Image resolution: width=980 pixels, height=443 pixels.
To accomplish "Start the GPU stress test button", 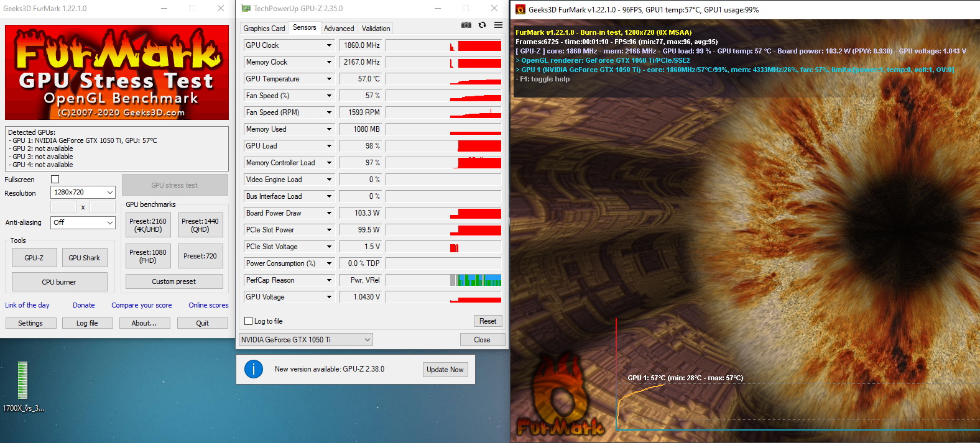I will [x=174, y=185].
